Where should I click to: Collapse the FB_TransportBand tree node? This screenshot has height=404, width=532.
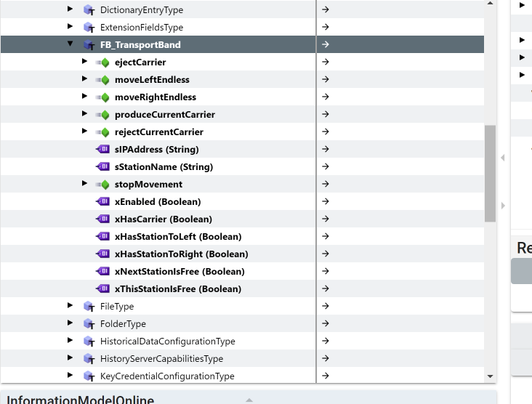(x=70, y=44)
